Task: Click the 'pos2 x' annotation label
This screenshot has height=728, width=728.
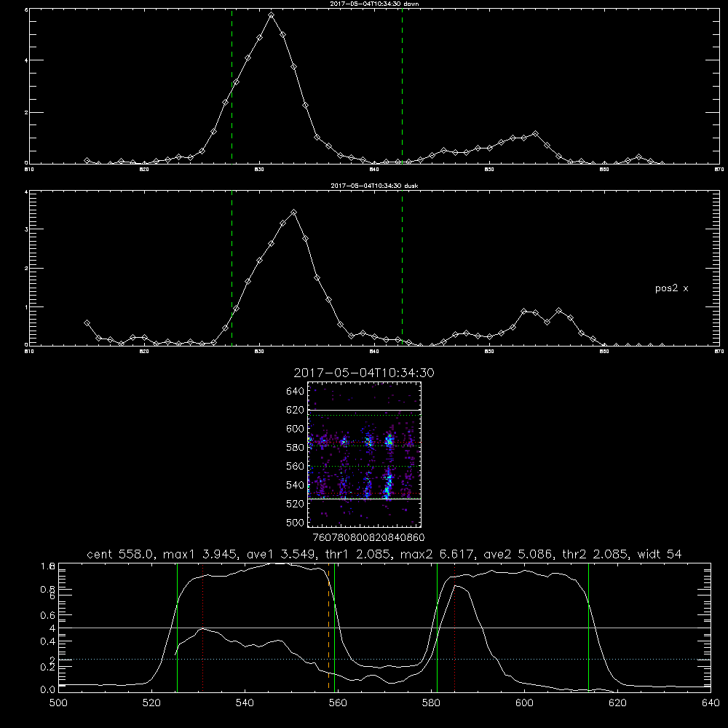Action: point(671,288)
